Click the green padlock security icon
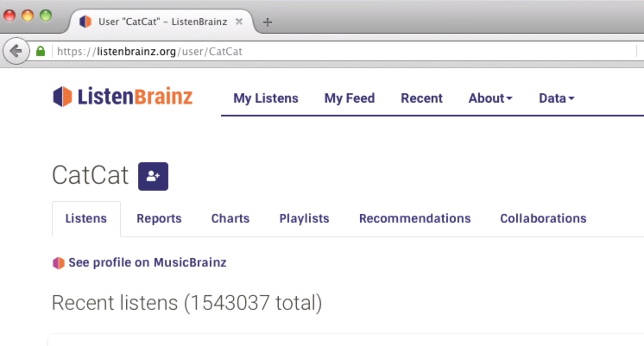Image resolution: width=644 pixels, height=346 pixels. (41, 51)
